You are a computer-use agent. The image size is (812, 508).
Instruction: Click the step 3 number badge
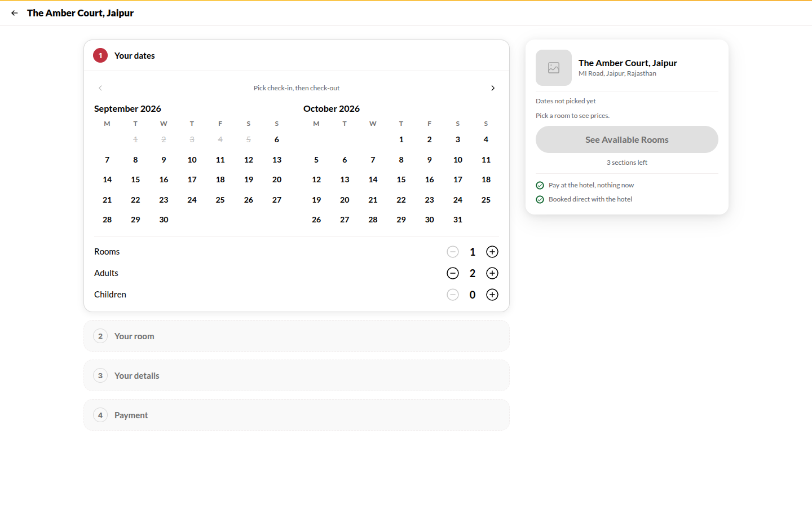point(100,375)
